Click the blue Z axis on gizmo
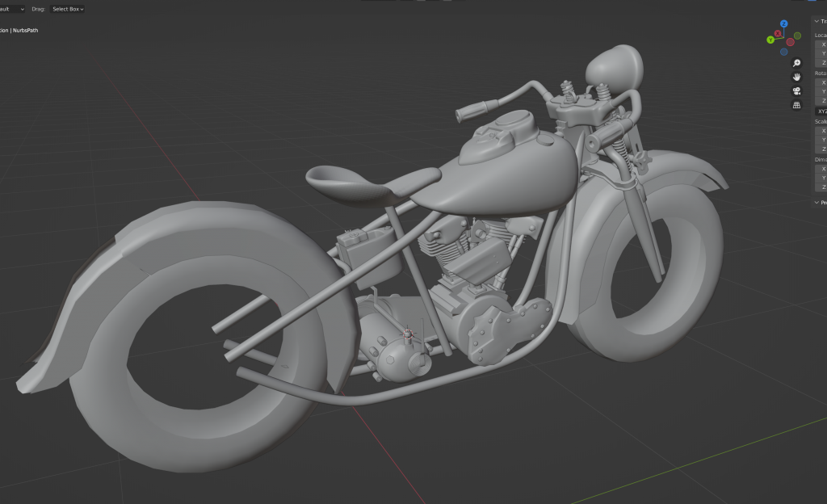The image size is (827, 504). tap(783, 24)
